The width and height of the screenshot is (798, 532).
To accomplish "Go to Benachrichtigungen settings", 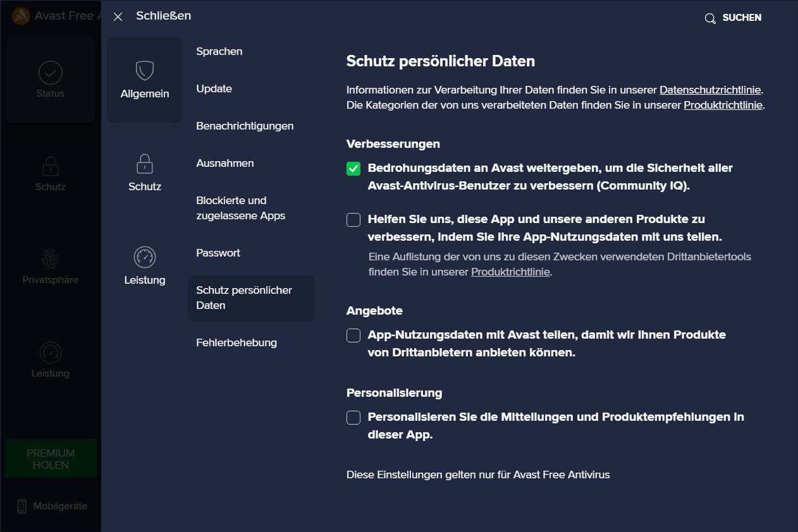I will [x=245, y=126].
